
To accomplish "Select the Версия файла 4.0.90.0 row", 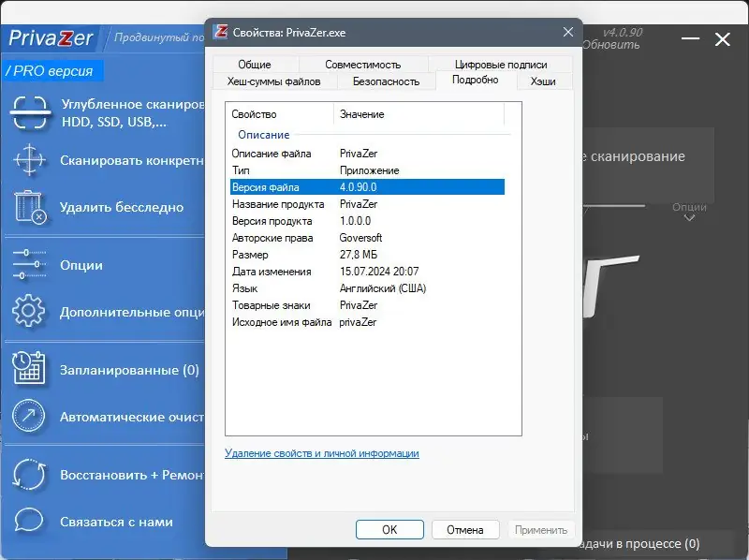I will 367,187.
